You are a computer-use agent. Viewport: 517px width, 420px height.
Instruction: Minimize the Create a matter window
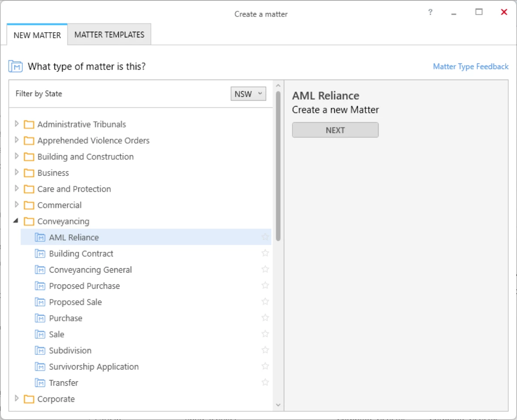pos(454,14)
